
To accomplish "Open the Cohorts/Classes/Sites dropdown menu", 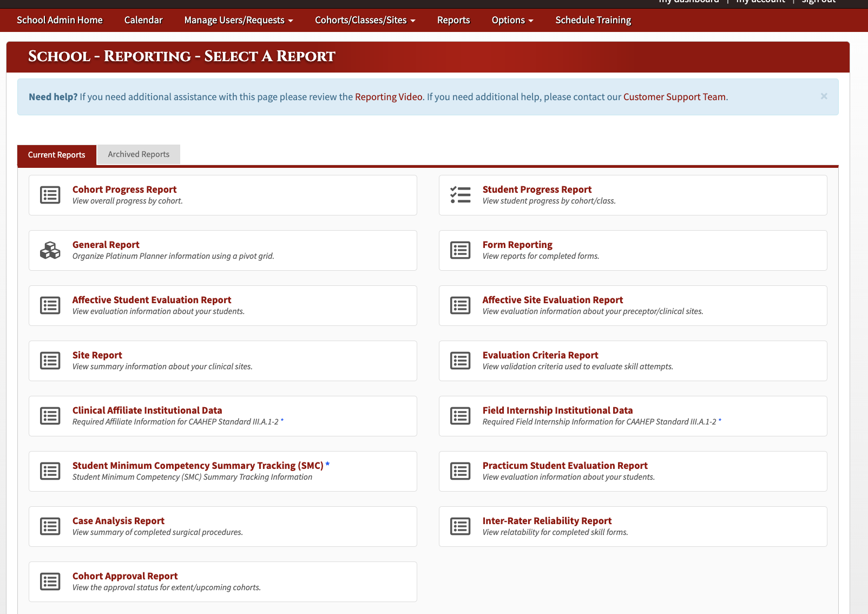I will [x=365, y=20].
